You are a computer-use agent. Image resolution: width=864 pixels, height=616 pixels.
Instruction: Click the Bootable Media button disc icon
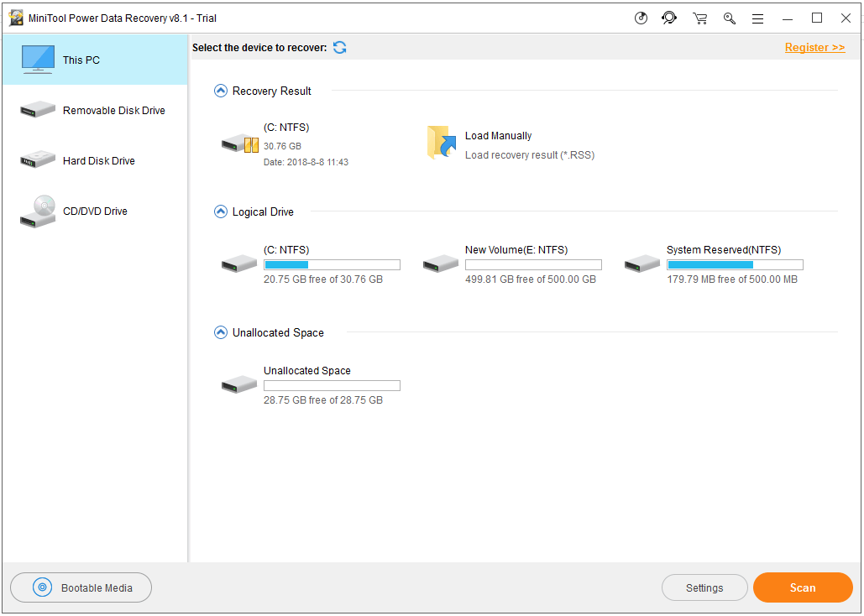point(43,587)
